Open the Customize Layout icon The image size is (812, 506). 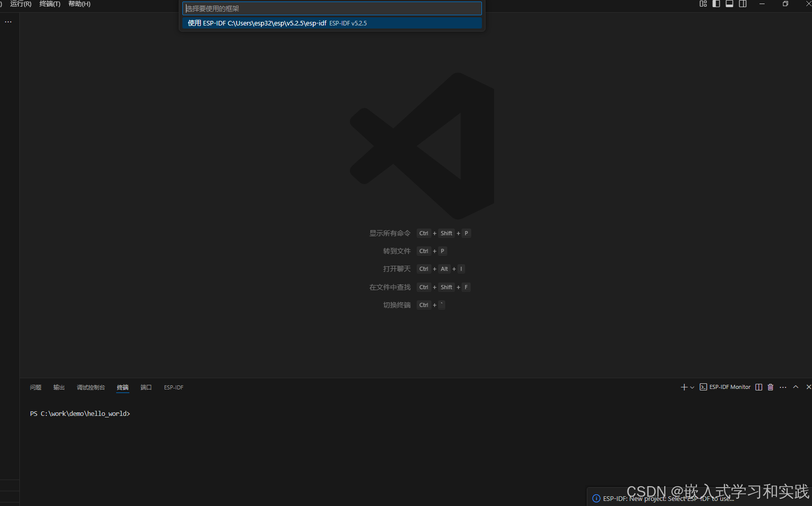(x=703, y=4)
